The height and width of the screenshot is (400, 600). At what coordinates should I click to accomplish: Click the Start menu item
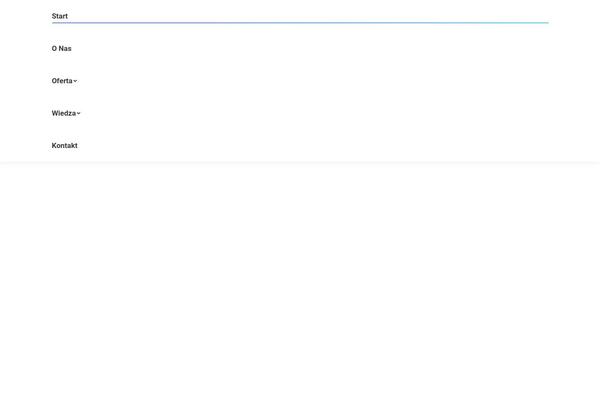click(x=60, y=16)
